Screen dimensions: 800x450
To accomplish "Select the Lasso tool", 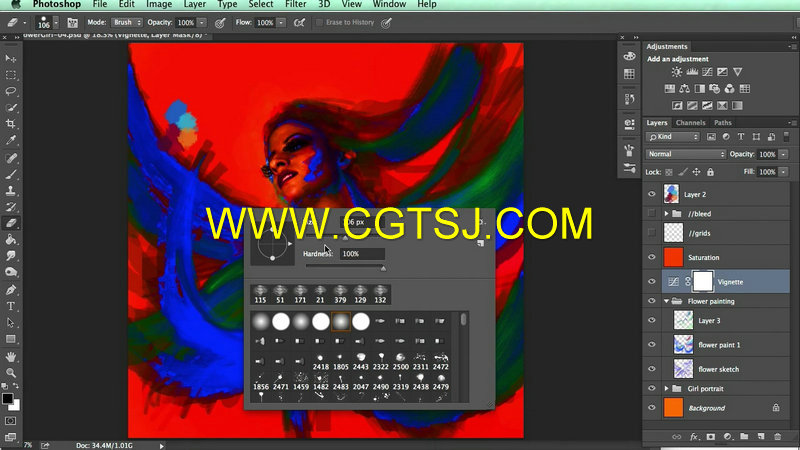I will [11, 91].
